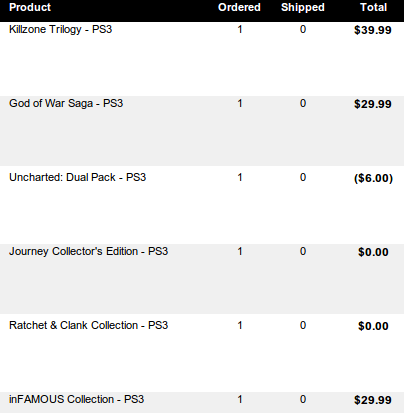Select inFAMOUS Collection - PS3 row

coord(202,402)
